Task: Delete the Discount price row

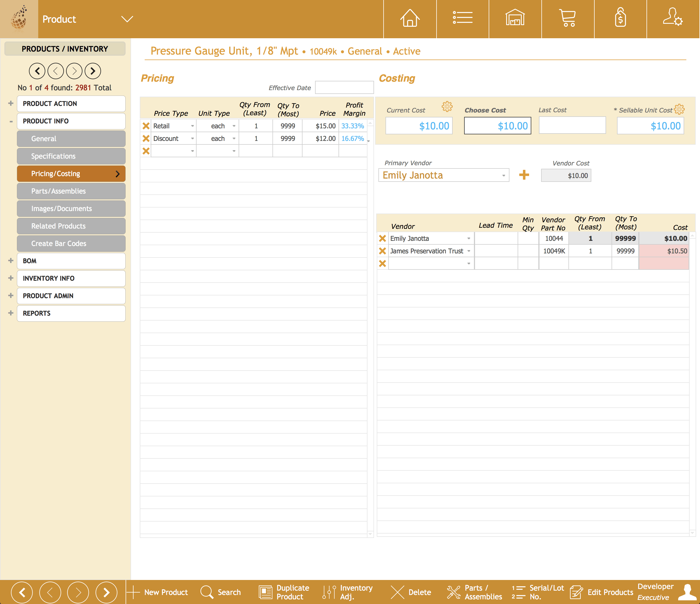Action: coord(146,138)
